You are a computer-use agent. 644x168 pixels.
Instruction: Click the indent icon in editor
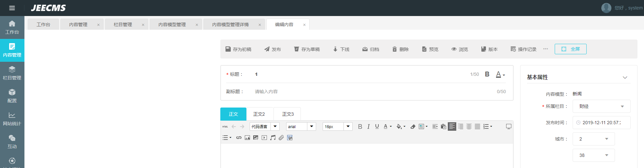tap(435, 126)
